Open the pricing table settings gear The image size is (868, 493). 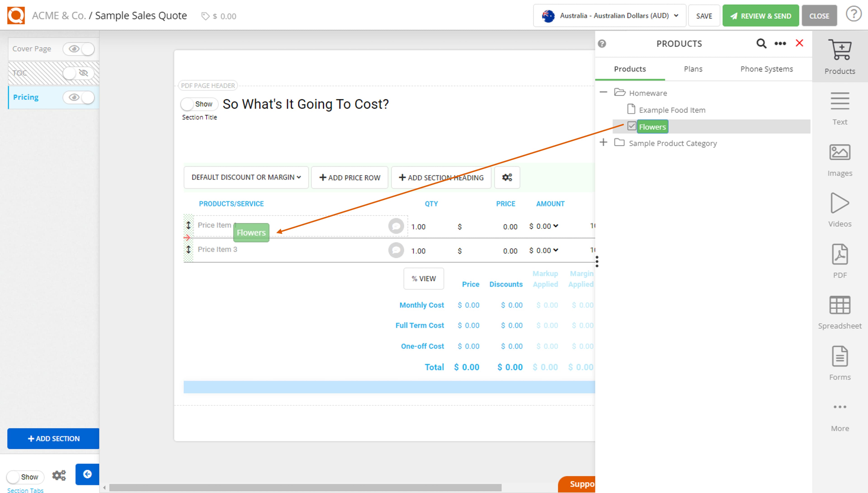pos(507,177)
